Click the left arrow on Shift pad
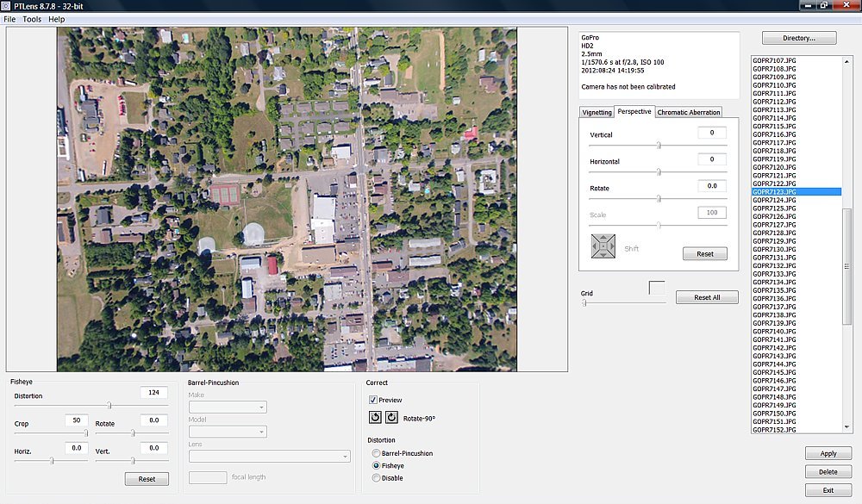This screenshot has width=862, height=504. coord(594,247)
